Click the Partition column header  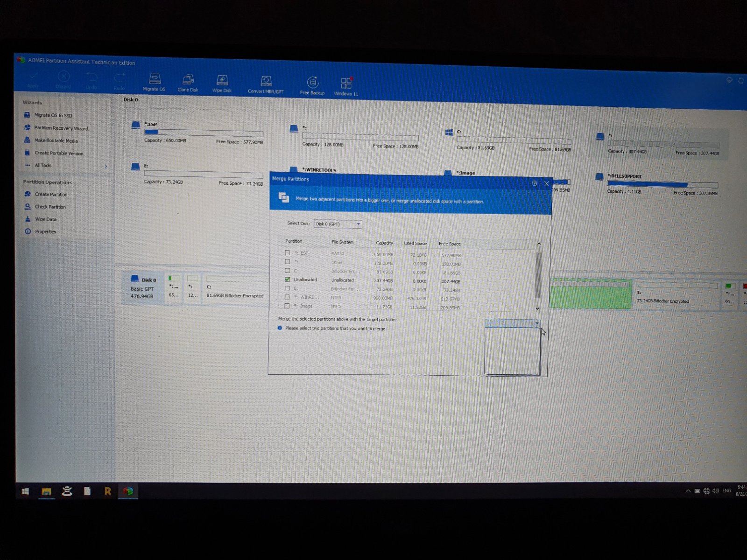point(294,241)
